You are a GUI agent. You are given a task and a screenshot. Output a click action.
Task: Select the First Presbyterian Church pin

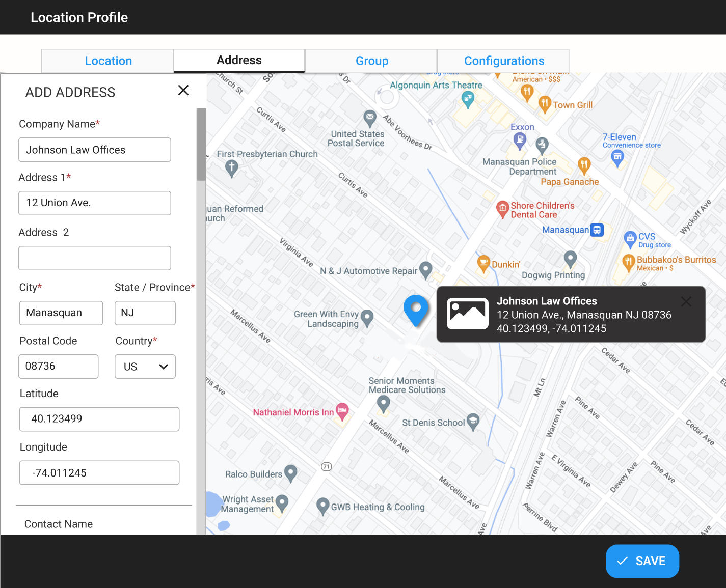point(232,168)
